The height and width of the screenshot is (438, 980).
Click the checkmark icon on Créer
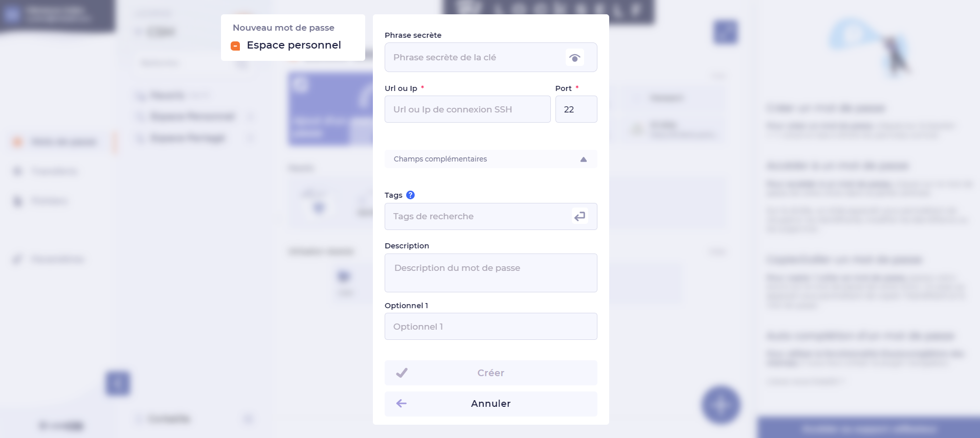click(x=402, y=373)
